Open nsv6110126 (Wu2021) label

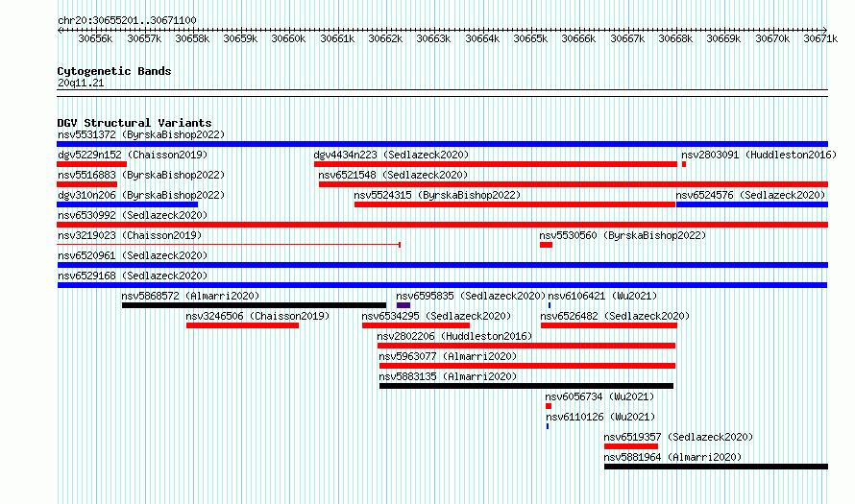pyautogui.click(x=600, y=417)
